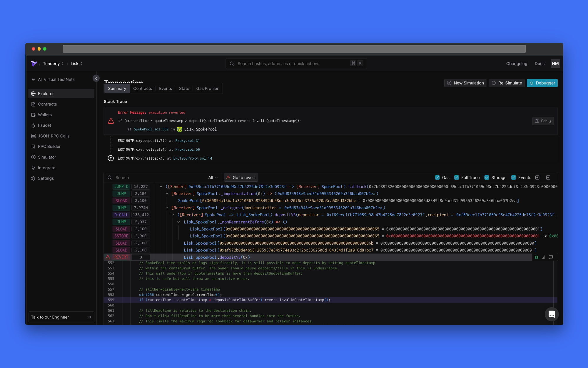The width and height of the screenshot is (588, 368).
Task: Toggle the Full Trace checkbox
Action: [x=457, y=178]
